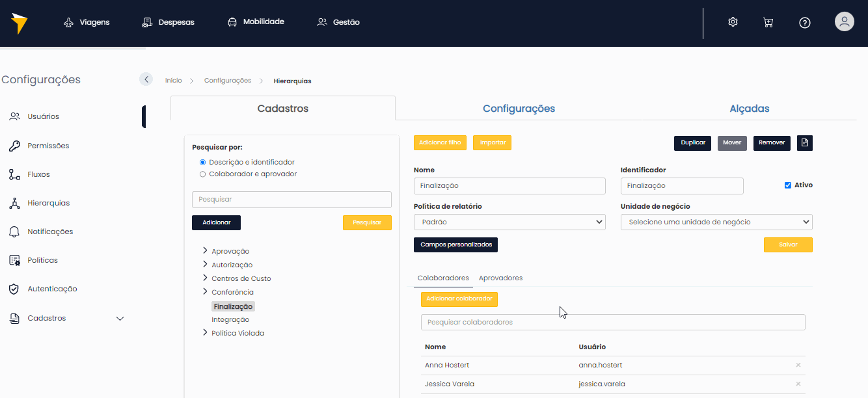The height and width of the screenshot is (398, 868).
Task: Expand the Política Violada tree node
Action: 205,332
